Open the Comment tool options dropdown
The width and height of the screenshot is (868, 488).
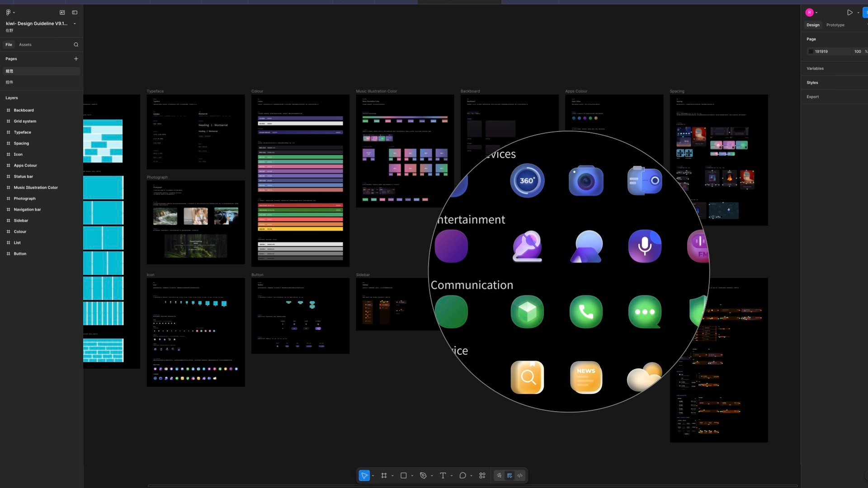tap(471, 476)
